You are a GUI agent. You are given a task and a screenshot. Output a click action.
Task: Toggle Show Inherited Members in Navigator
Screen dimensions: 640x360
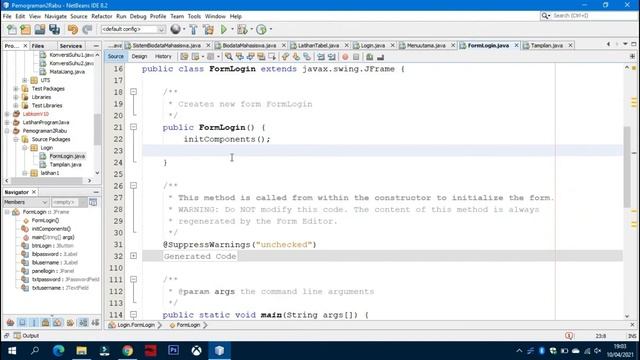click(x=10, y=322)
